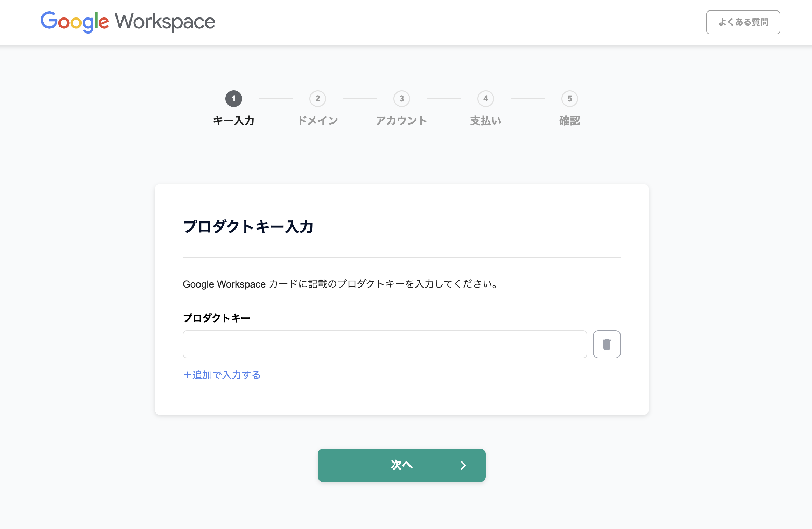Click the プロダクトキー field label
This screenshot has height=529, width=812.
coord(217,318)
